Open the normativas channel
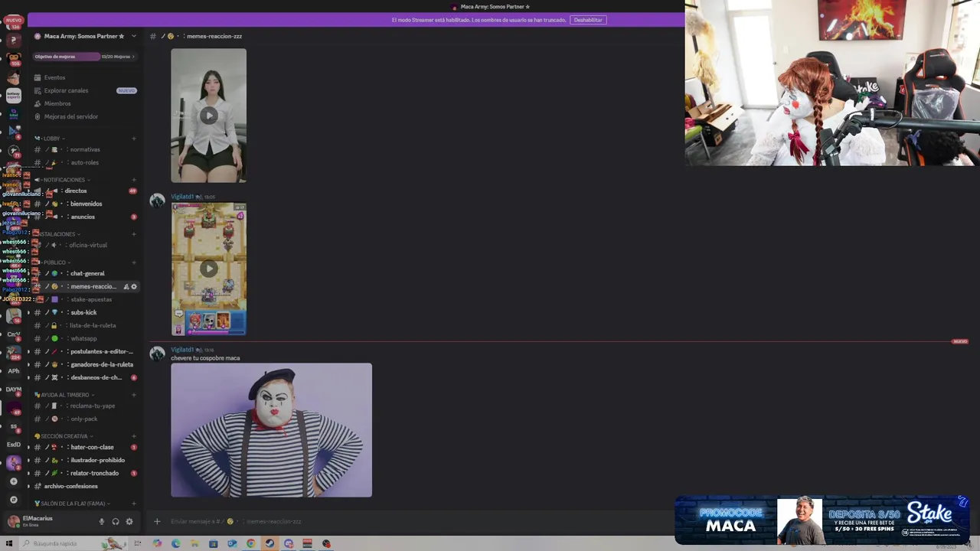The height and width of the screenshot is (551, 980). 84,149
